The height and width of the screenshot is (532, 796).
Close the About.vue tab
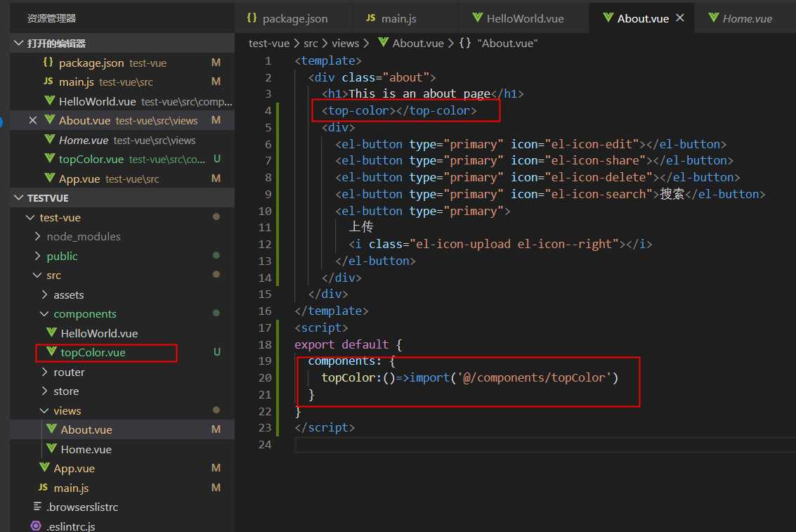pyautogui.click(x=680, y=18)
